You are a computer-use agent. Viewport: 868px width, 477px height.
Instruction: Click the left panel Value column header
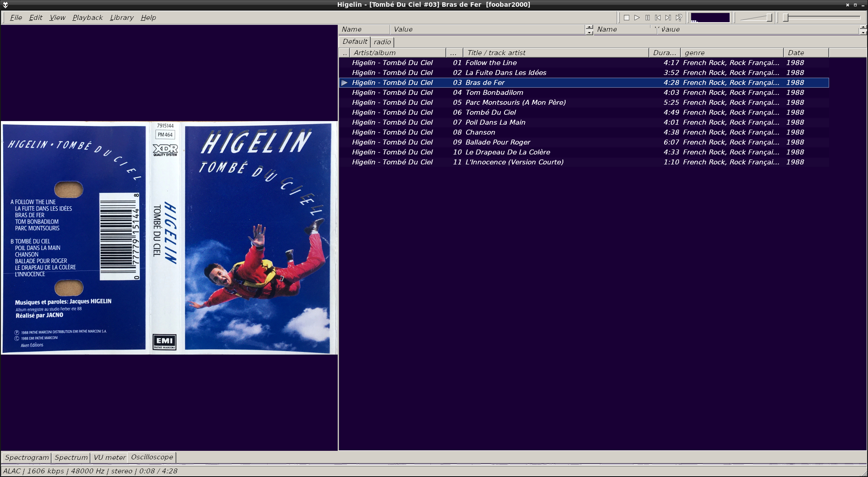(x=487, y=29)
